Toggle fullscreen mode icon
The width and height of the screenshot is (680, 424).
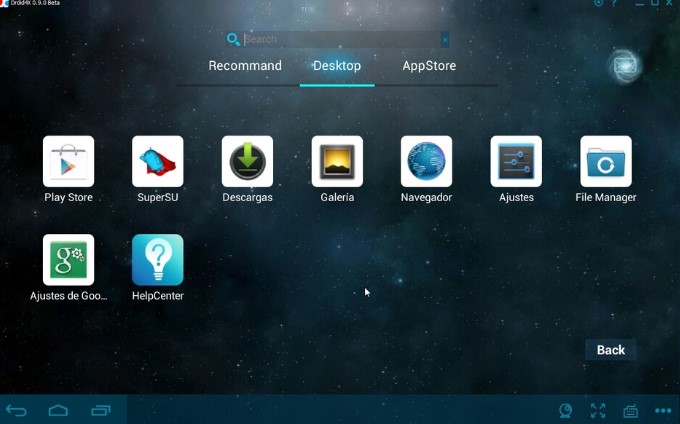pyautogui.click(x=598, y=410)
